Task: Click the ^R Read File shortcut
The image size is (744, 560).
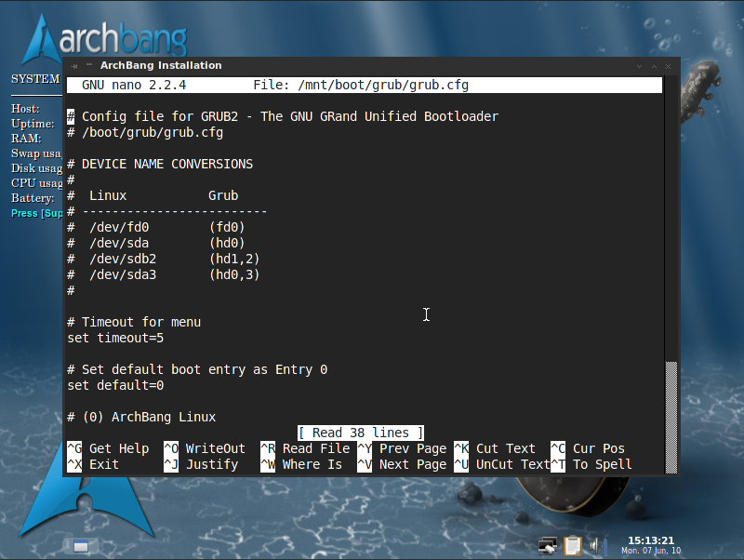Action: click(x=306, y=448)
